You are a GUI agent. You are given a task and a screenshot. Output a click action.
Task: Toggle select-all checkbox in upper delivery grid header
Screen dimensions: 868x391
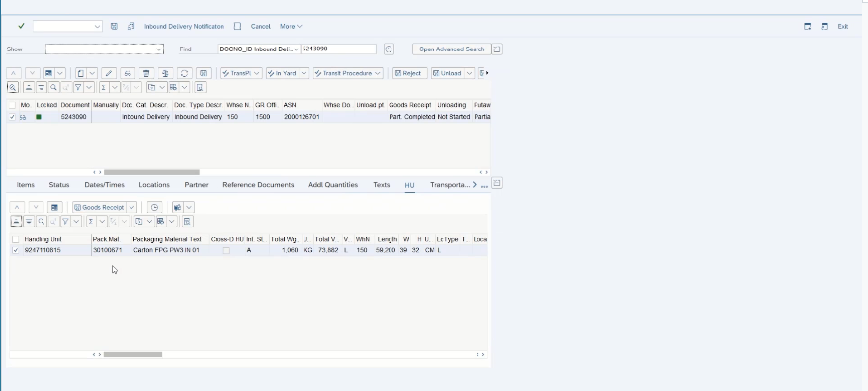coord(12,105)
